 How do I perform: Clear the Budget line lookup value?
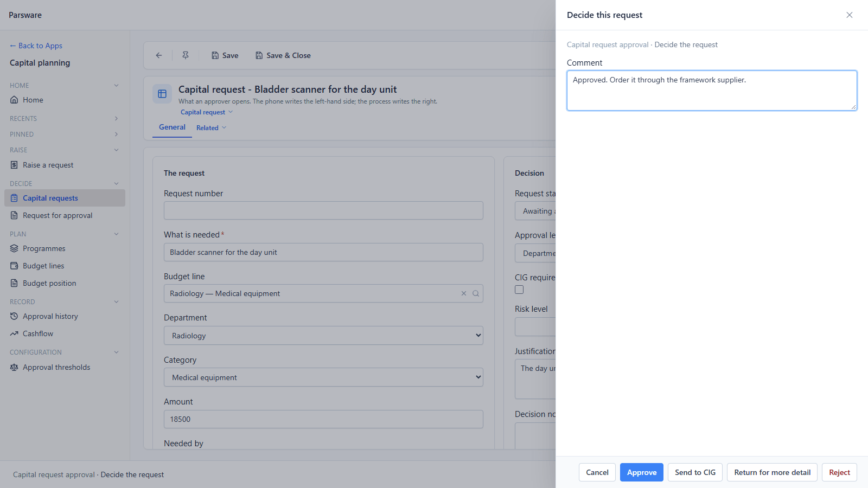tap(464, 293)
